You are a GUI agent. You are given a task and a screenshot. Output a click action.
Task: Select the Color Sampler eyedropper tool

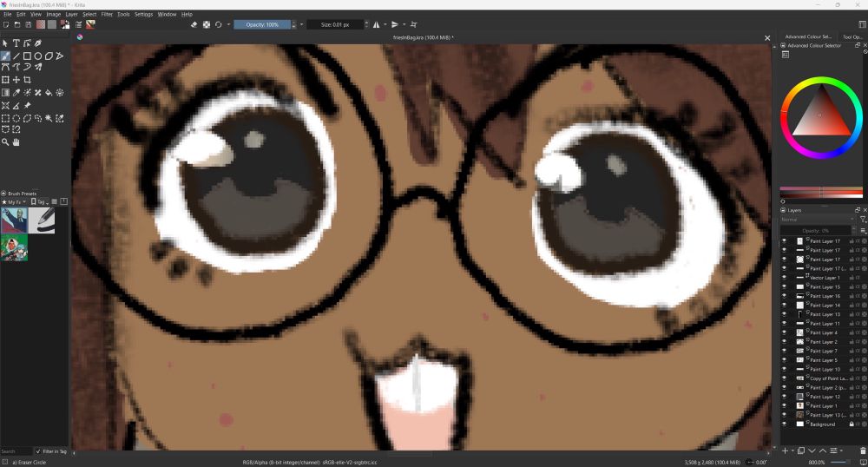[x=16, y=93]
